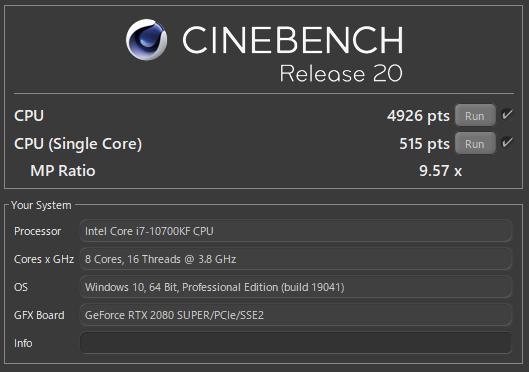529x372 pixels.
Task: Click the GFX Board GeForce RTX field
Action: tap(296, 315)
